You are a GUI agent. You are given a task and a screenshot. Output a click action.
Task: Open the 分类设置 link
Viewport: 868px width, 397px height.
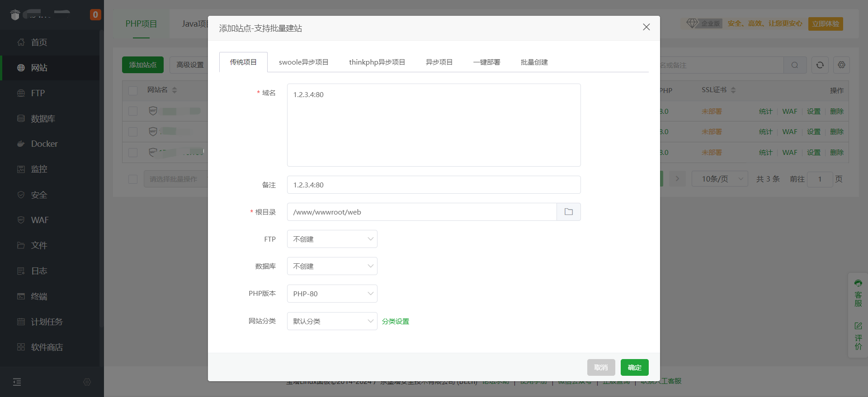[x=395, y=322]
